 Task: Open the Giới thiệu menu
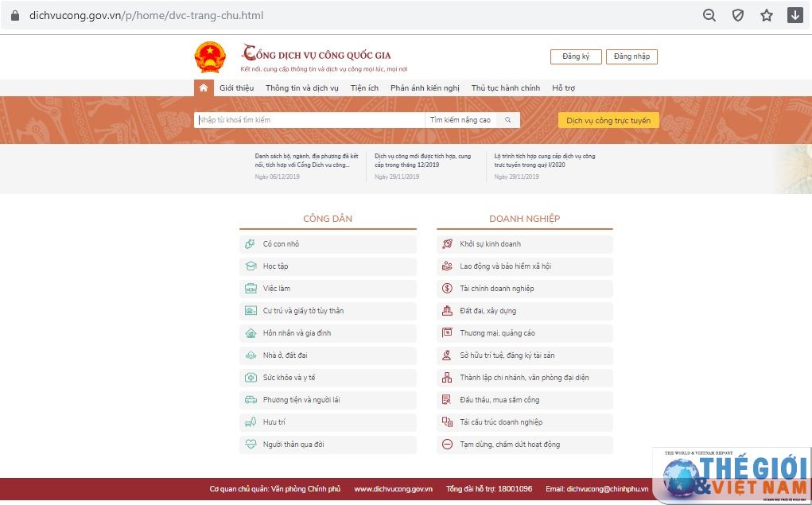236,88
